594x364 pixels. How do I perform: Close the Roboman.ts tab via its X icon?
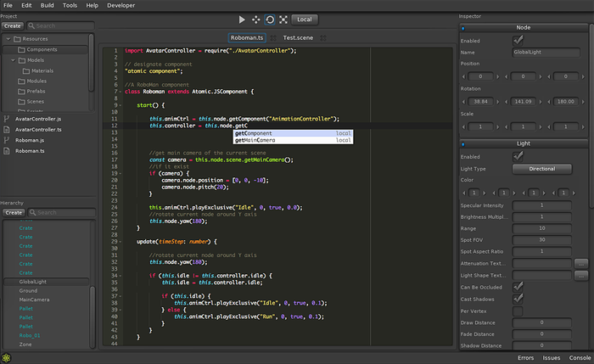click(274, 37)
